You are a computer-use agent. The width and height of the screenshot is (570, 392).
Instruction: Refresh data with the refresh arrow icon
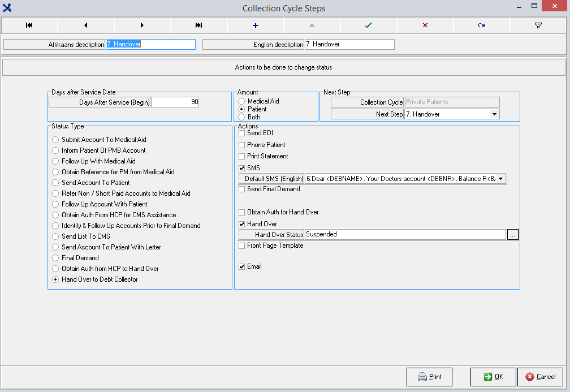pos(482,25)
